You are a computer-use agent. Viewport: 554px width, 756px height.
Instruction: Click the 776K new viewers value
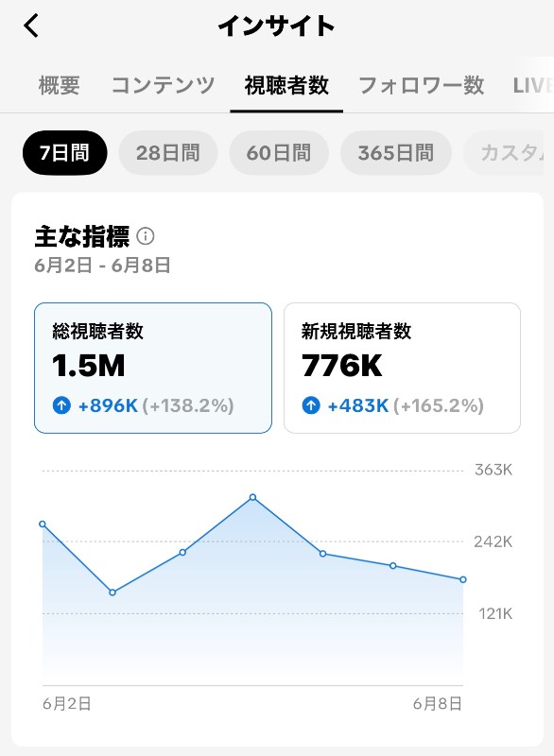coord(342,366)
